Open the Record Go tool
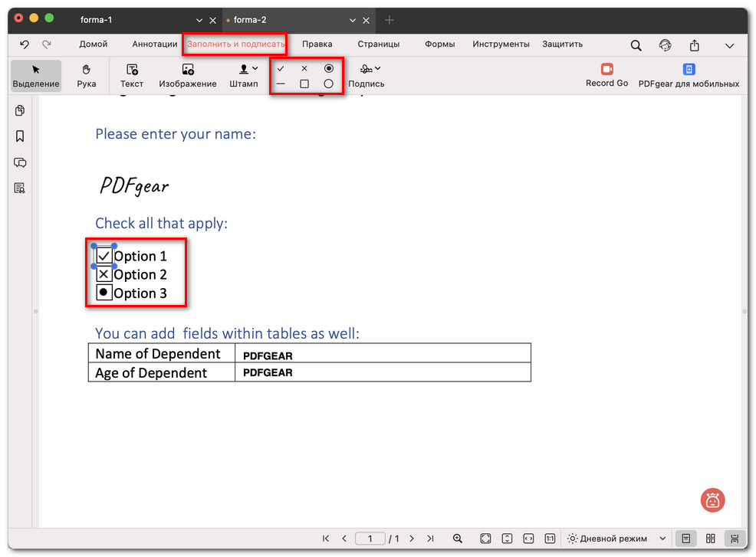The image size is (756, 557). [606, 75]
